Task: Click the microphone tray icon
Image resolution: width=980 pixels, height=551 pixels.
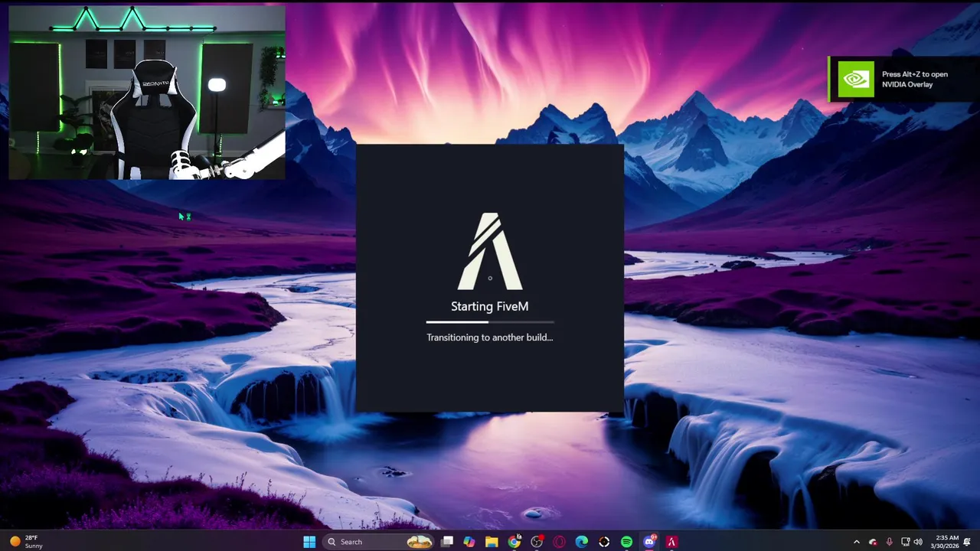Action: tap(889, 542)
